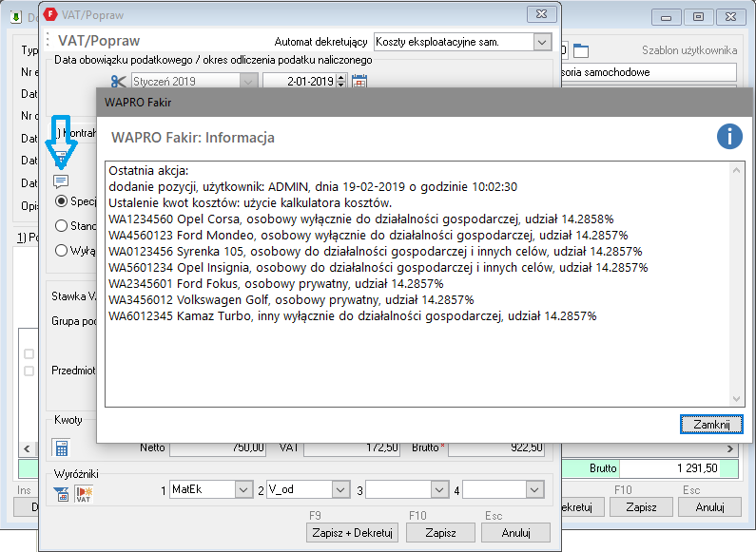Click the line 'WA0123456 Syrenka 105'
This screenshot has width=756, height=552.
(x=375, y=252)
